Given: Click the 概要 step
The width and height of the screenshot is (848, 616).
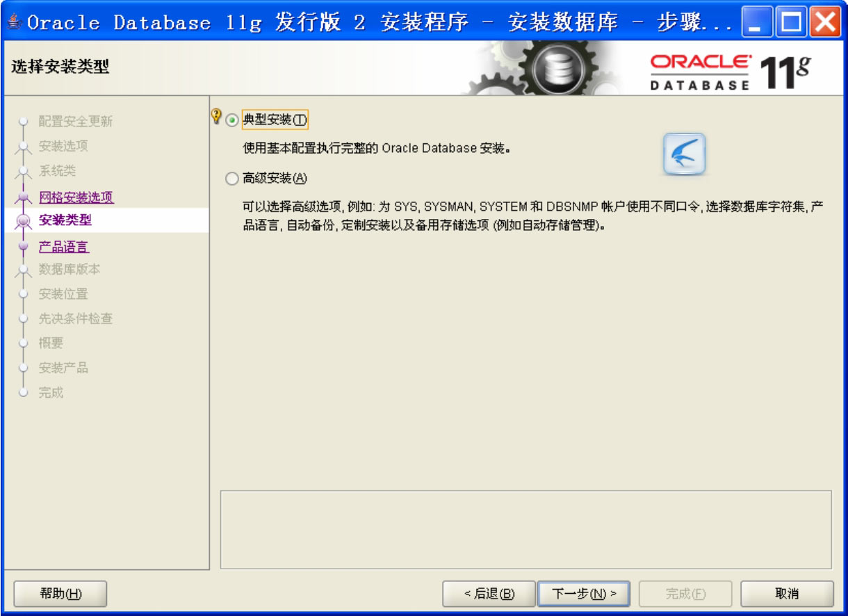Looking at the screenshot, I should coord(51,343).
